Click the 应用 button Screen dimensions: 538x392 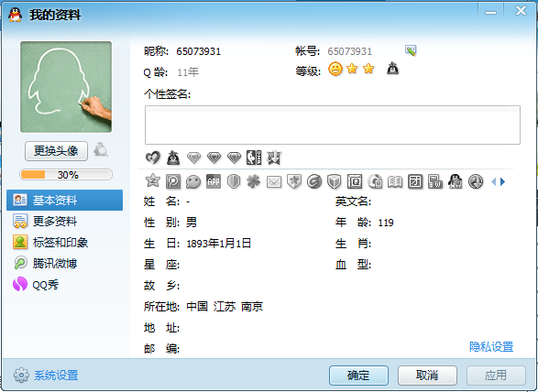click(496, 376)
